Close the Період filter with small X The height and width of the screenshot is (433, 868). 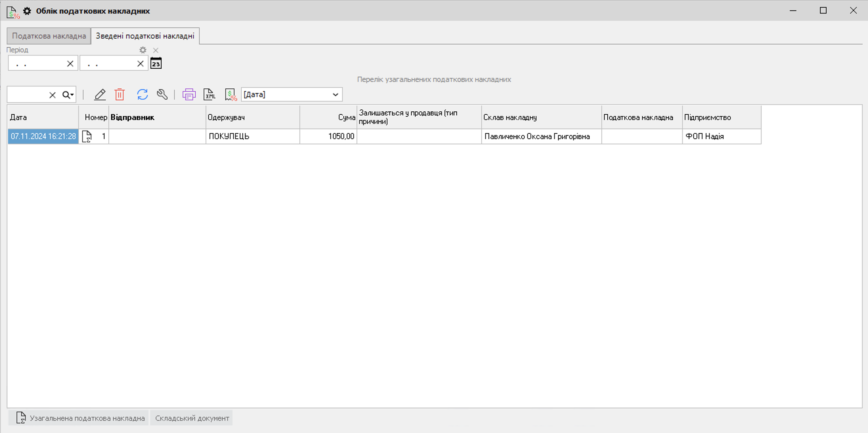(156, 50)
